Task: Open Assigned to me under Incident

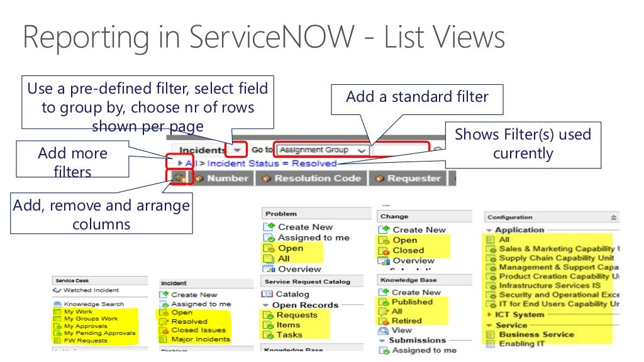Action: [201, 304]
